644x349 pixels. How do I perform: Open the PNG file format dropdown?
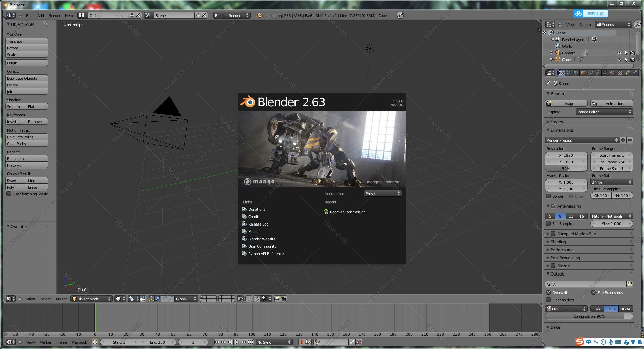(567, 309)
